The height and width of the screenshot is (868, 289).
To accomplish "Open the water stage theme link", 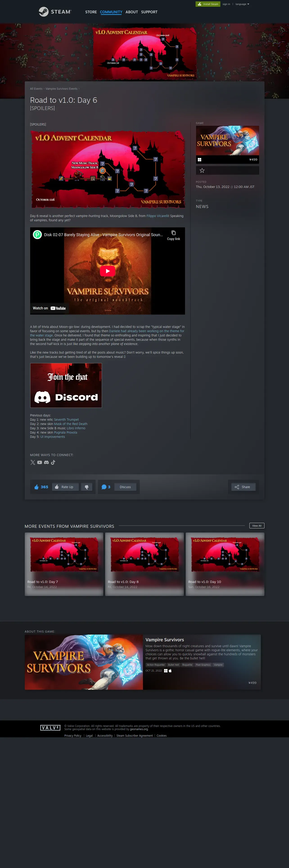I will [x=107, y=333].
